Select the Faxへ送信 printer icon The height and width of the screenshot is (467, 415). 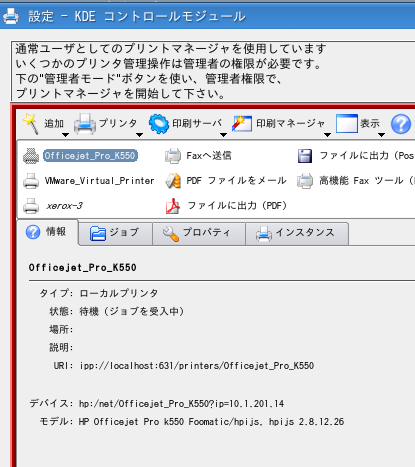pos(173,156)
